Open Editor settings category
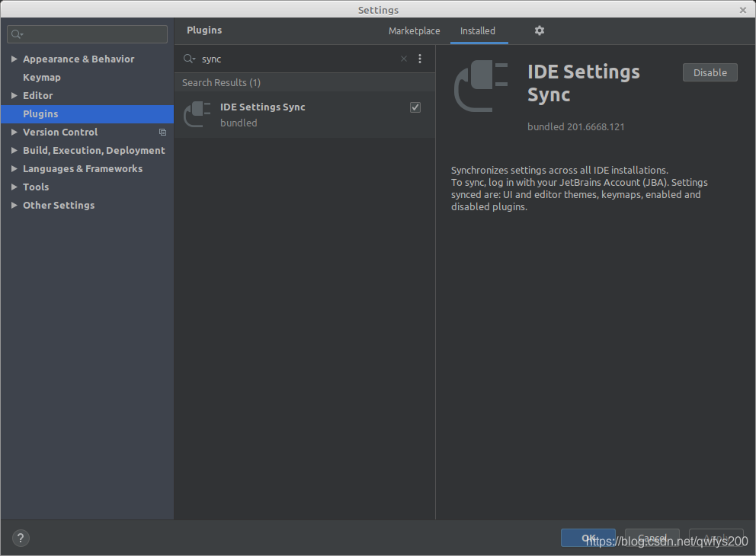The image size is (756, 556). click(x=37, y=95)
